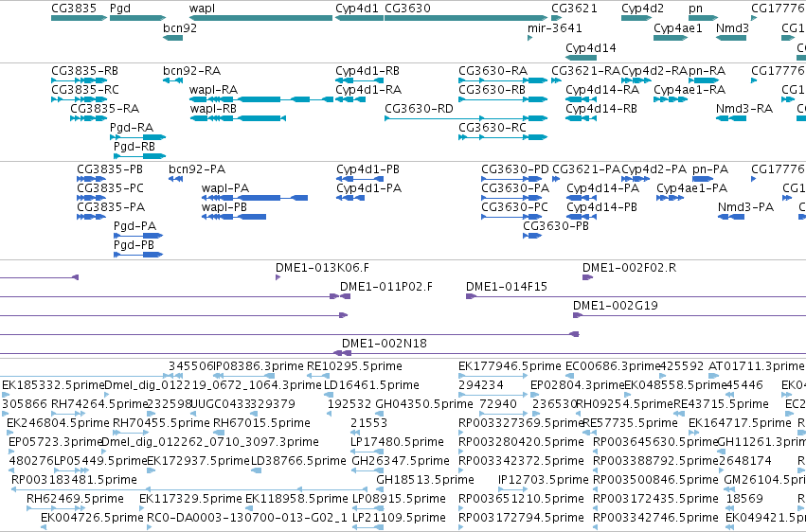The image size is (806, 532).
Task: Select the Pgd-PB protein label
Action: point(134,246)
